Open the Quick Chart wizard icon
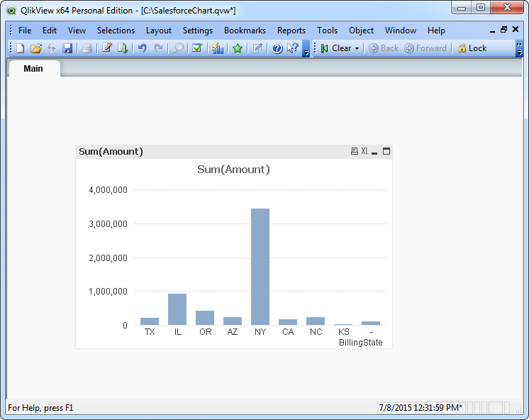The width and height of the screenshot is (529, 420). pos(218,48)
